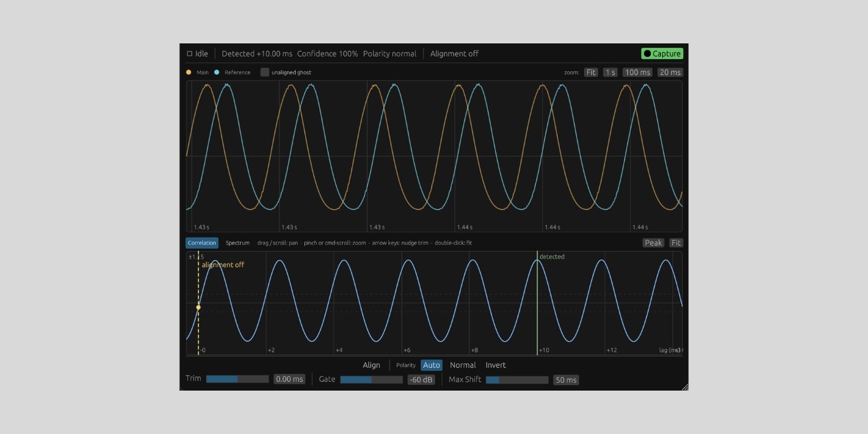Click the green detected marker label
This screenshot has height=434, width=868.
552,257
